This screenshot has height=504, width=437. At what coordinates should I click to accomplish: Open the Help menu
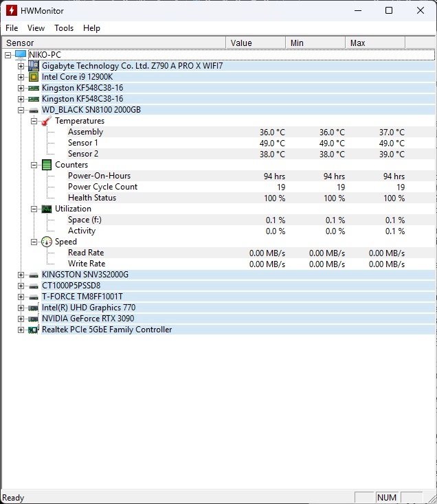(91, 28)
